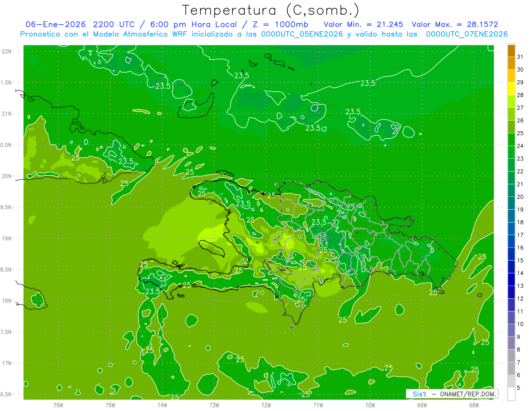Pick the white swatch below the 5 label
The height and width of the screenshot is (411, 532).
(511, 394)
